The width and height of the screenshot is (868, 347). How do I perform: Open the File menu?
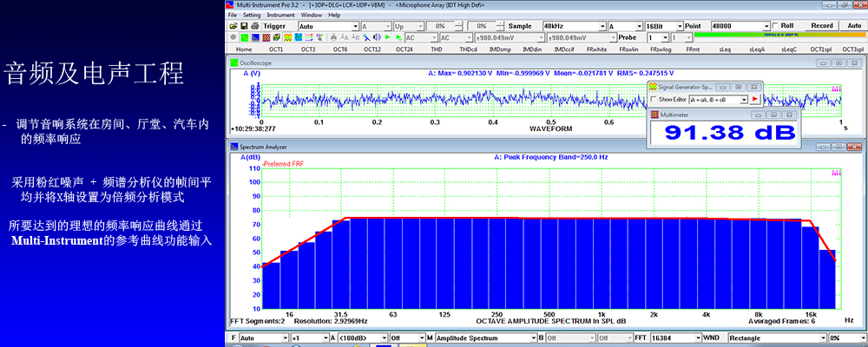232,15
